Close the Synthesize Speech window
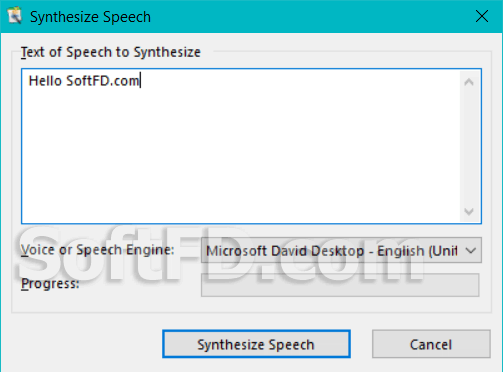 click(482, 16)
